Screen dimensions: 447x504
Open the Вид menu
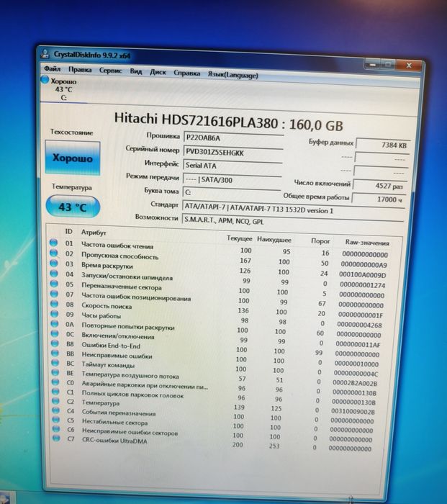135,71
